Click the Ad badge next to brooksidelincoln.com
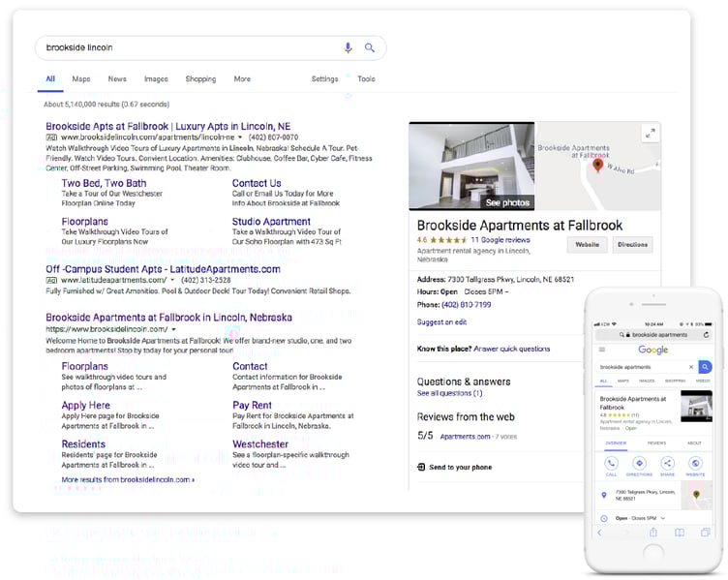This screenshot has width=728, height=580. point(51,137)
